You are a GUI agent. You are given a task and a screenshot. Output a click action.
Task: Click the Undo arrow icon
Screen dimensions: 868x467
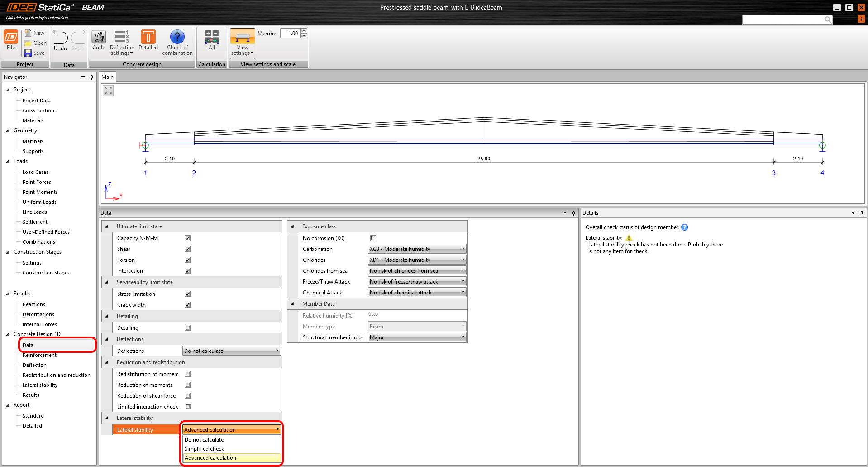point(60,38)
